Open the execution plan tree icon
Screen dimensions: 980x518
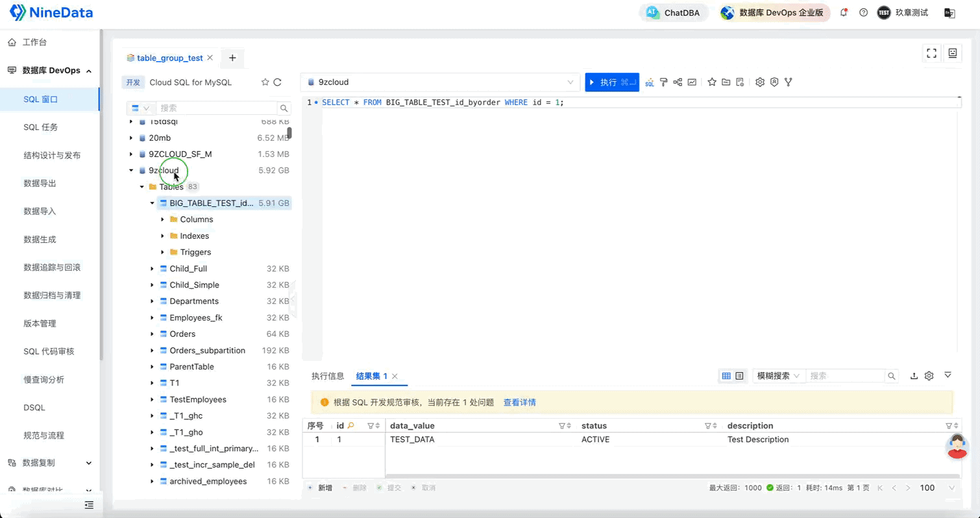point(678,82)
